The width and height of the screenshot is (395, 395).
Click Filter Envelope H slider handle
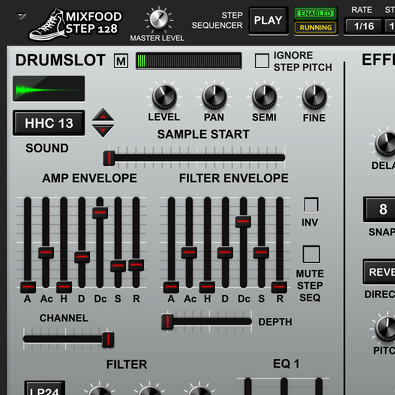[207, 287]
